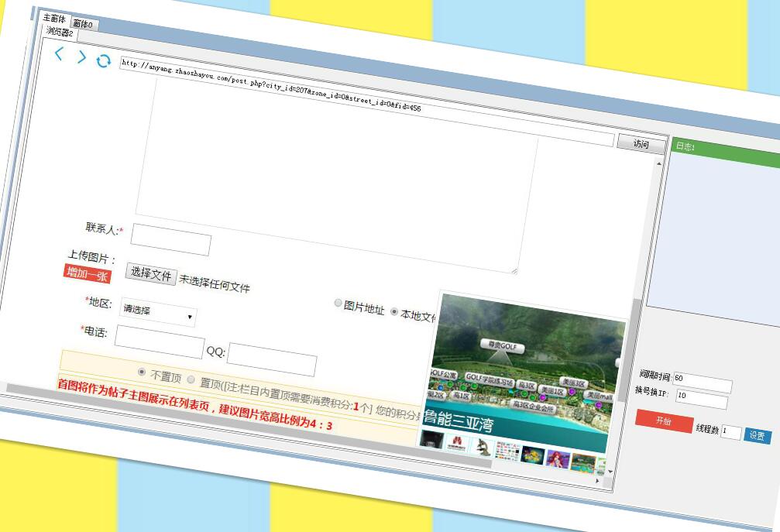Open the 地区 请选择 dropdown

[158, 313]
